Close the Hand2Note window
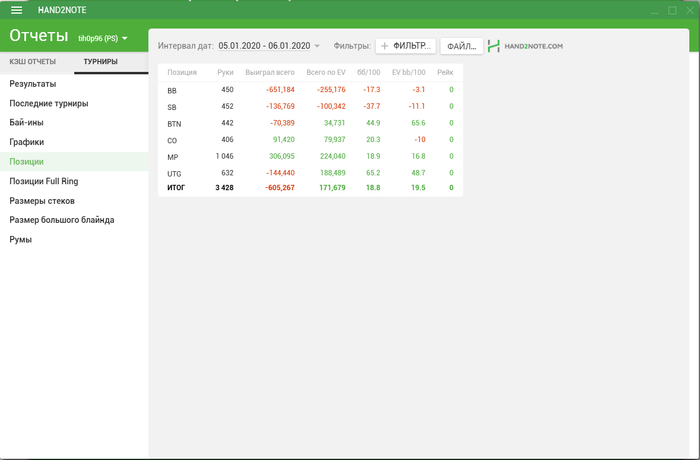This screenshot has height=460, width=700. click(x=689, y=10)
